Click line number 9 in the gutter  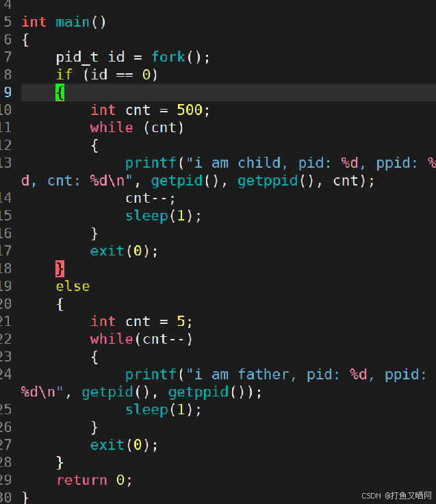[x=8, y=92]
